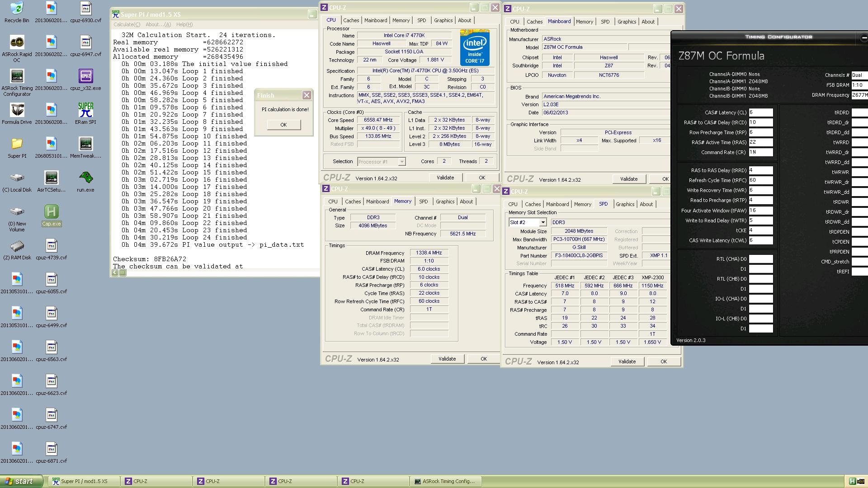Edit RTL (CHA) D0 field
This screenshot has height=488, width=868.
click(761, 259)
